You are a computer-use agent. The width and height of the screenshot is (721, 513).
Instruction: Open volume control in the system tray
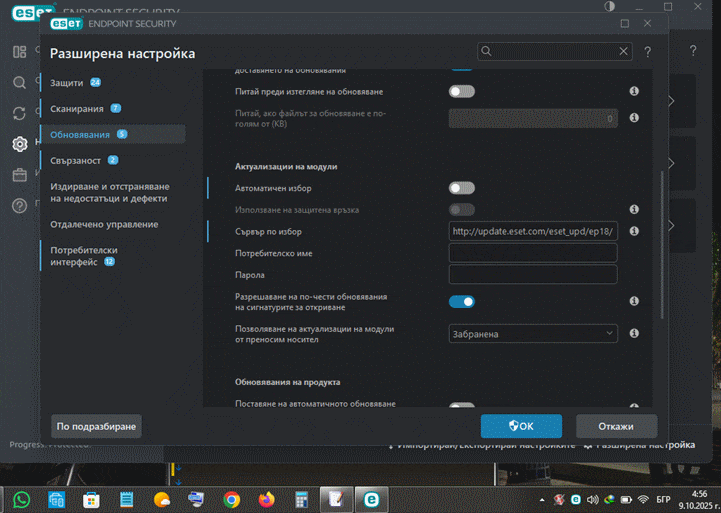593,499
